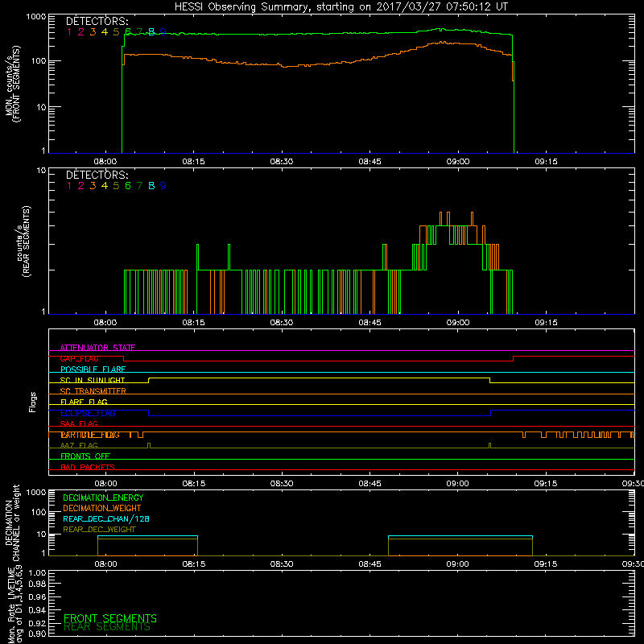Click the 'REAR_DEC_WEIGHT' legend entry
644x644 pixels.
tap(99, 530)
